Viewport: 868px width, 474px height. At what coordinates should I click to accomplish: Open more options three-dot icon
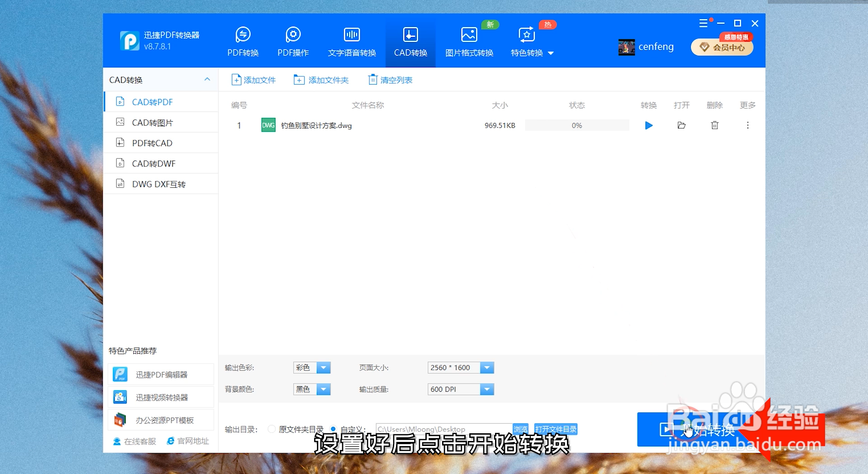748,125
